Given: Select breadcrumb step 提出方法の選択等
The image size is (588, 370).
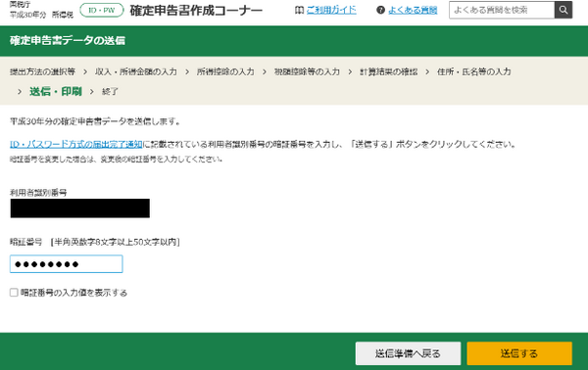Looking at the screenshot, I should click(42, 71).
